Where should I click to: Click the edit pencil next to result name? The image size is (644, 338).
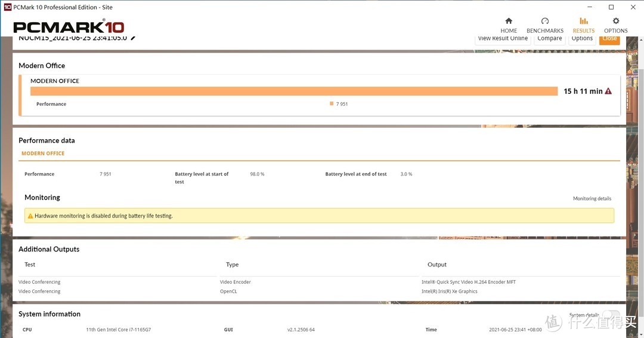click(x=133, y=38)
